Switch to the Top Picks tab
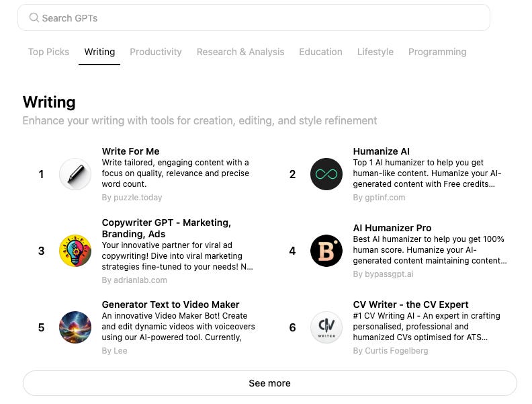This screenshot has height=404, width=532. pyautogui.click(x=48, y=52)
